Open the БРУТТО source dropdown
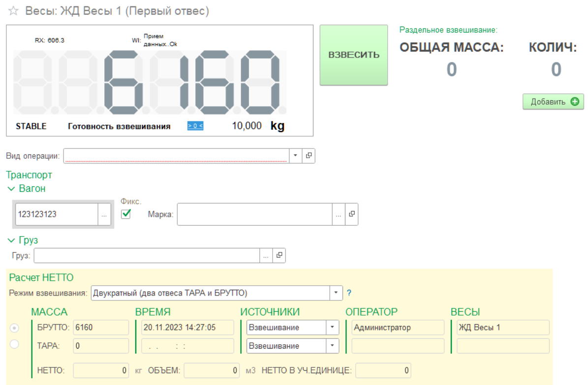Image resolution: width=588 pixels, height=385 pixels. pos(332,327)
